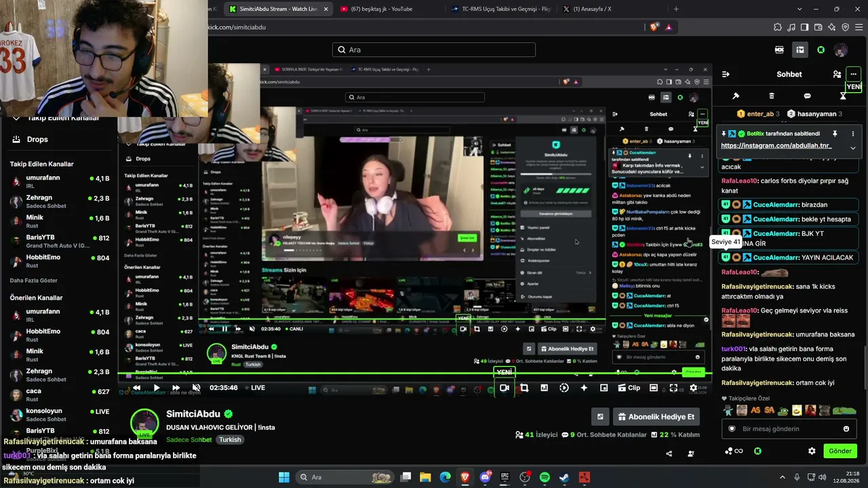Focus the Ara search field at top
Image resolution: width=868 pixels, height=488 pixels.
point(434,49)
